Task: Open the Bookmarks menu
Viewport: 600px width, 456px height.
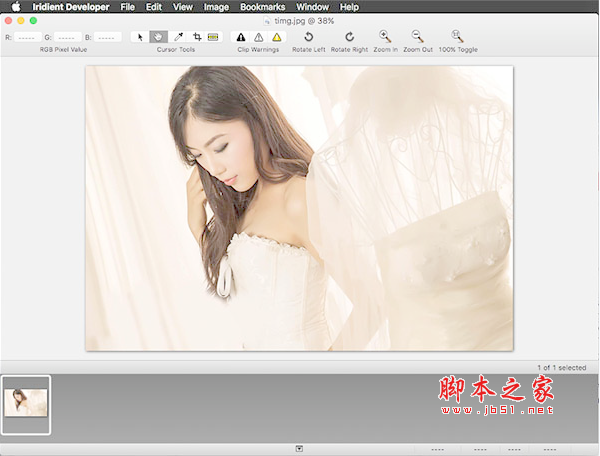Action: coord(262,7)
